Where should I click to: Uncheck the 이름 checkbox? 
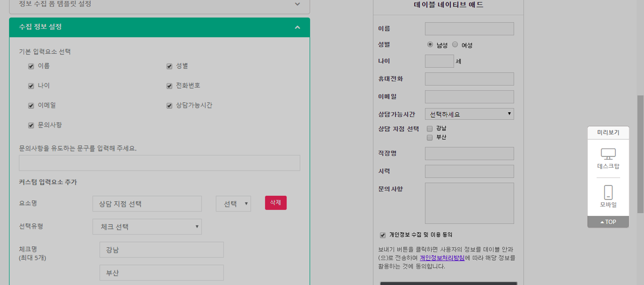click(x=31, y=66)
